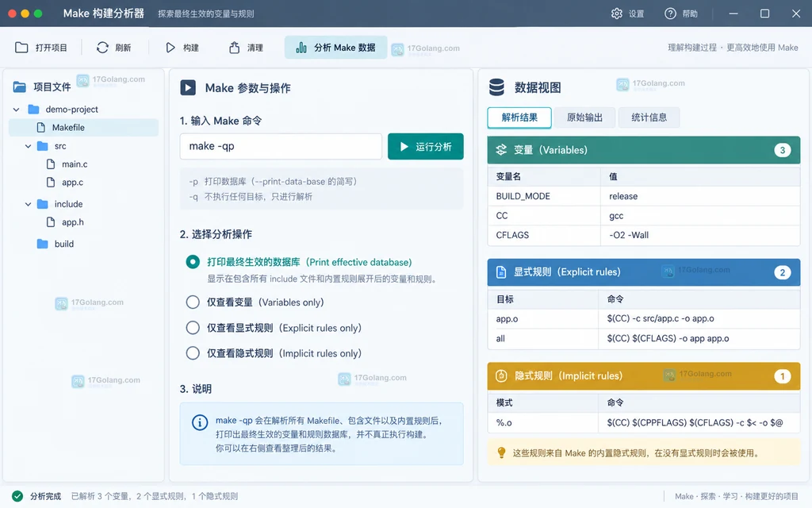Click the %.o pattern cell
812x508 pixels.
pyautogui.click(x=542, y=423)
